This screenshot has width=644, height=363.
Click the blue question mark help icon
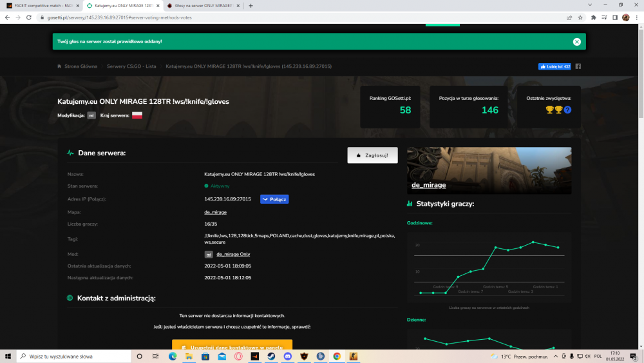pos(567,110)
